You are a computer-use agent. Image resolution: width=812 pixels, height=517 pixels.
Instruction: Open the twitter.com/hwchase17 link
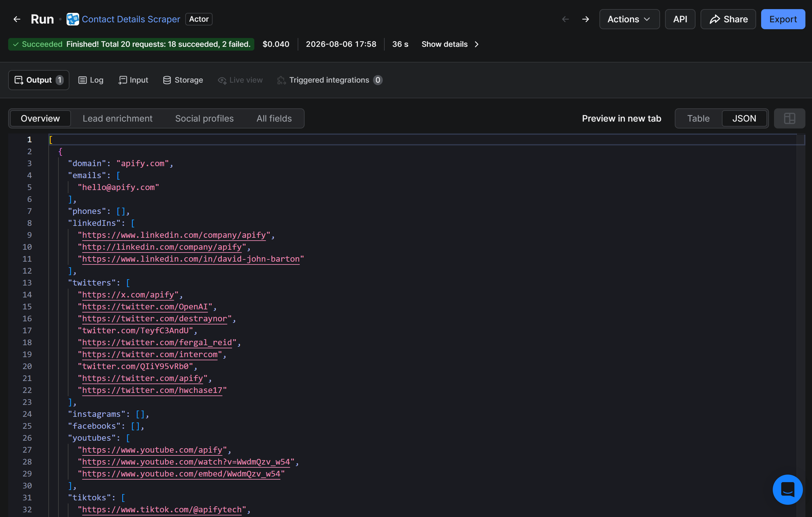152,390
